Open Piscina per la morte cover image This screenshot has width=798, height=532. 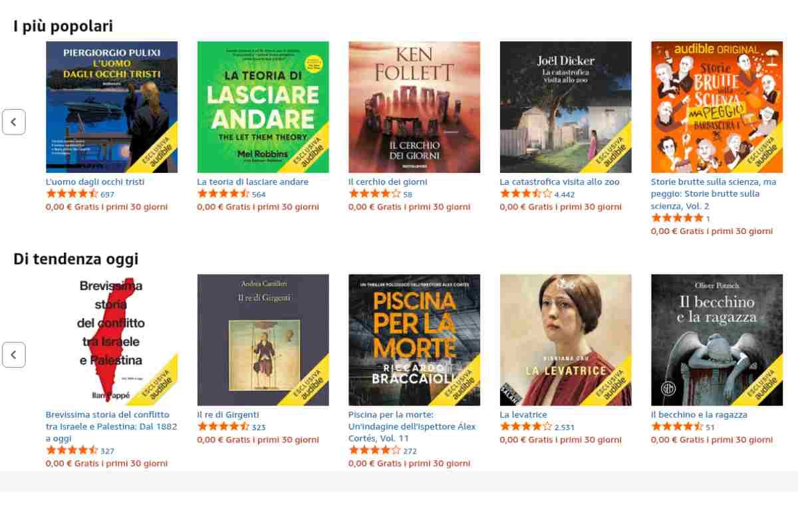414,340
